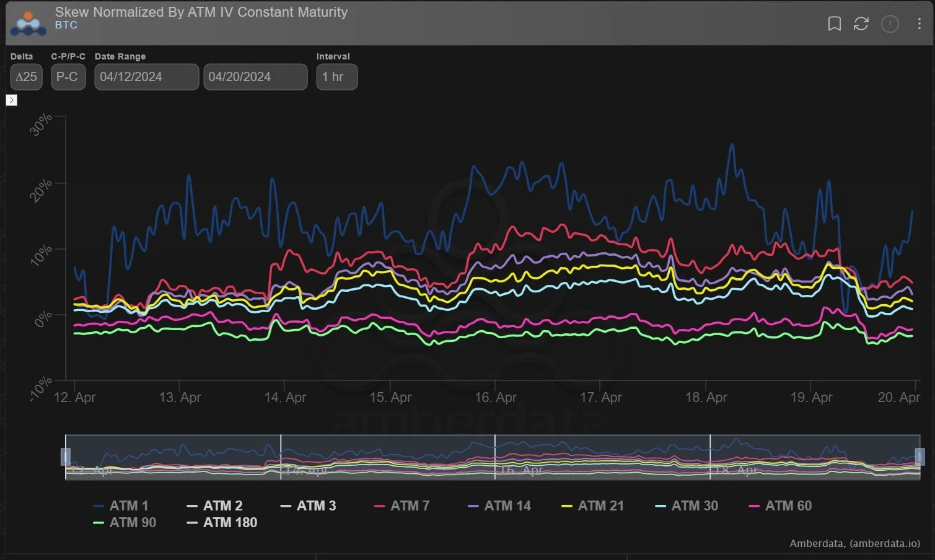This screenshot has height=560, width=935.
Task: Toggle the ATM 30 series in legend
Action: pyautogui.click(x=687, y=505)
